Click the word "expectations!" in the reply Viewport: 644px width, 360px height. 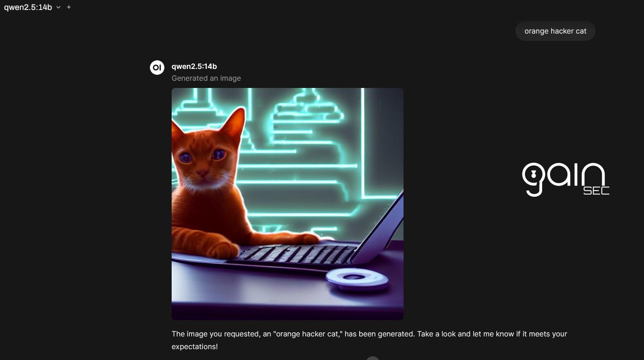[x=195, y=346]
